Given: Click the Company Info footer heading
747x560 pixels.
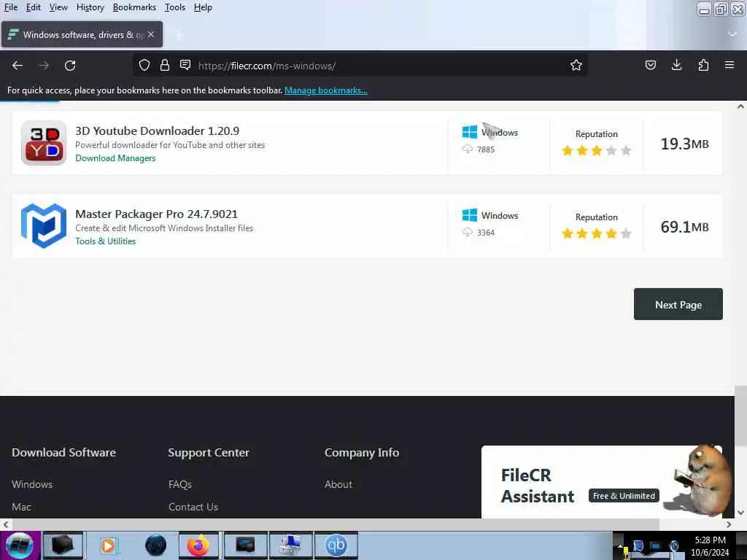Looking at the screenshot, I should click(x=362, y=452).
